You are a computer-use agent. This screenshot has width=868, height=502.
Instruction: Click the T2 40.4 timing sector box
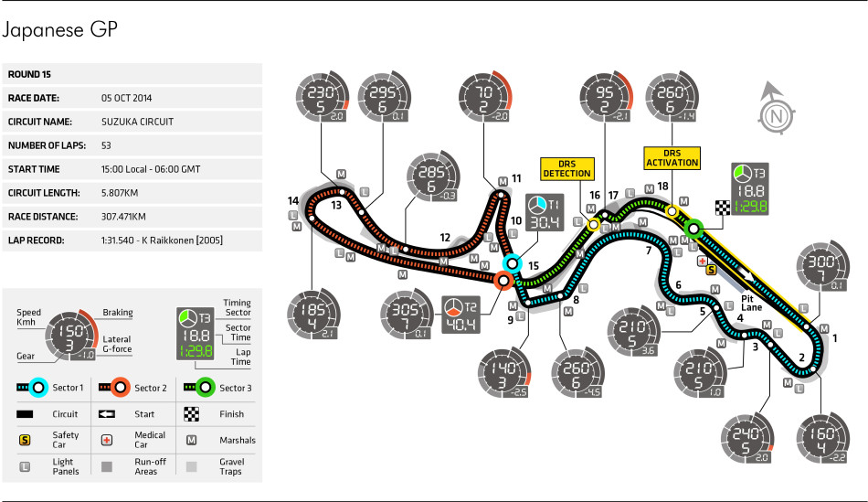[x=460, y=315]
